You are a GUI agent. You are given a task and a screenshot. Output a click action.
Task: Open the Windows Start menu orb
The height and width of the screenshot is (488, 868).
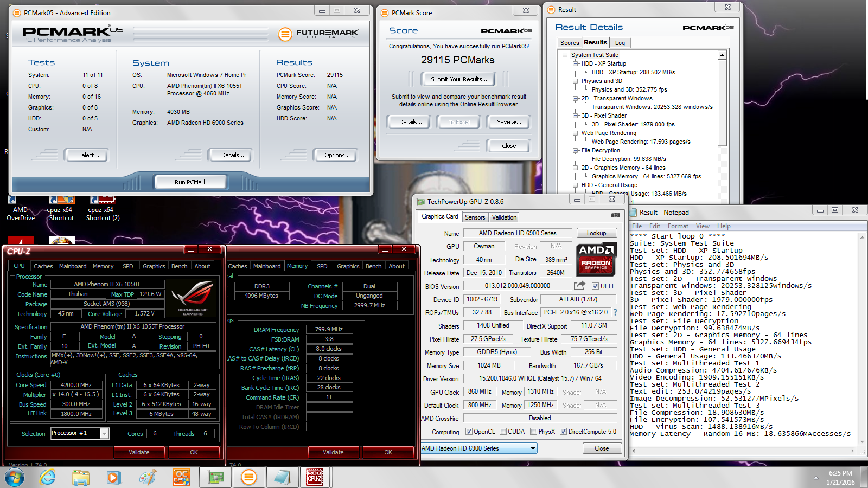15,477
